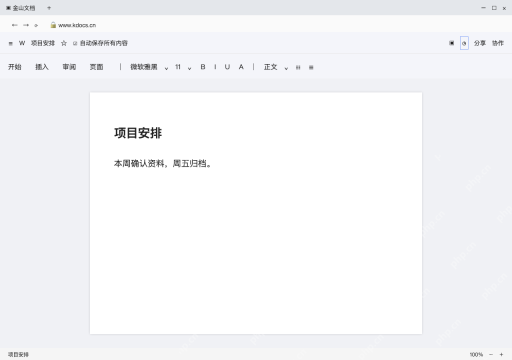The height and width of the screenshot is (360, 512).
Task: Click the www.kdocs.cn address field
Action: pos(77,25)
